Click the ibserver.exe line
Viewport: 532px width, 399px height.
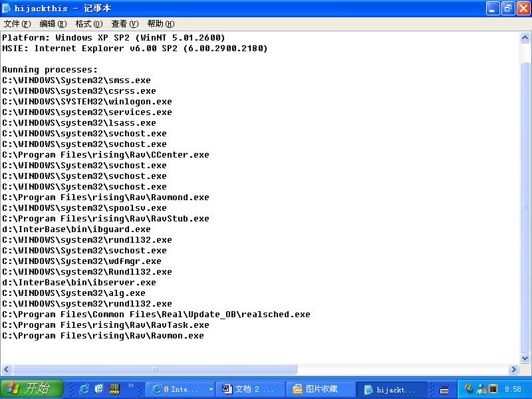click(x=79, y=282)
